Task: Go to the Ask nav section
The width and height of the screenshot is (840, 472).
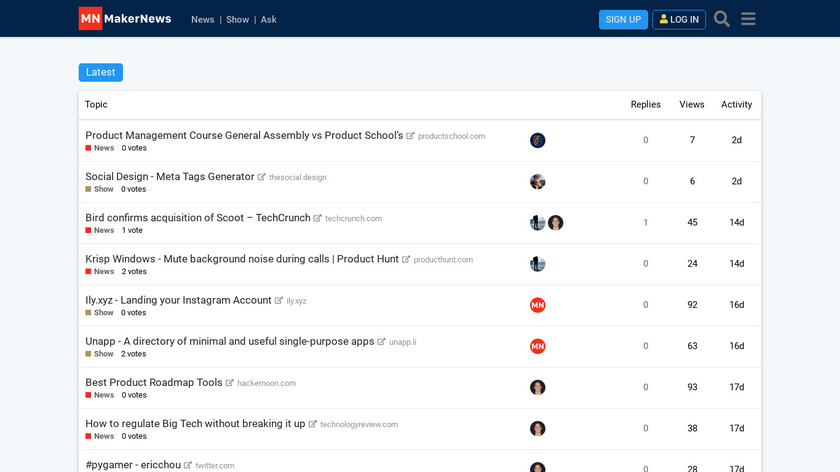Action: 269,19
